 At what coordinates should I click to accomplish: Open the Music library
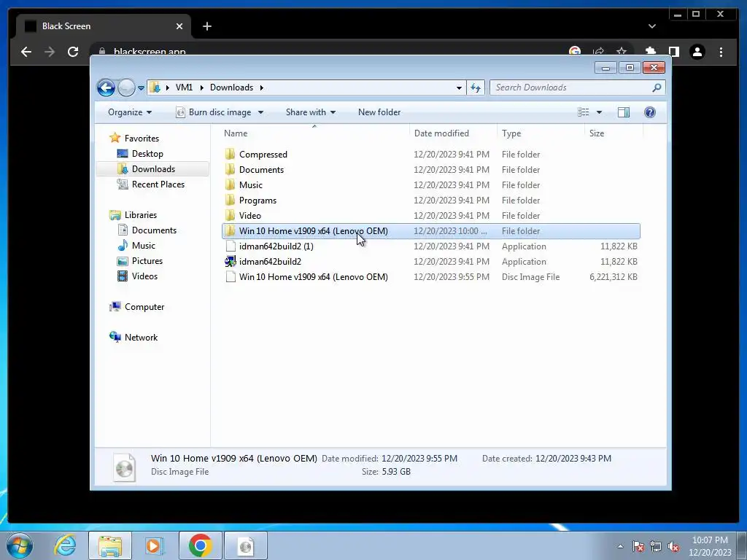point(144,246)
